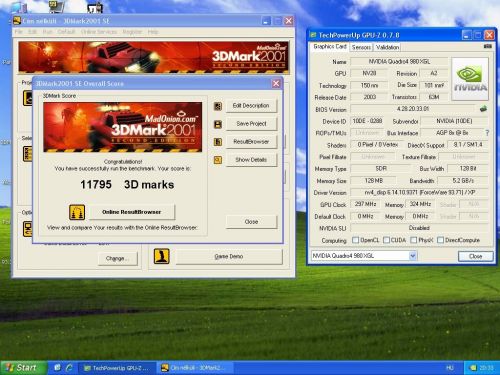
Task: Click the 3DMark2001 banner image in score dialog
Action: click(123, 127)
